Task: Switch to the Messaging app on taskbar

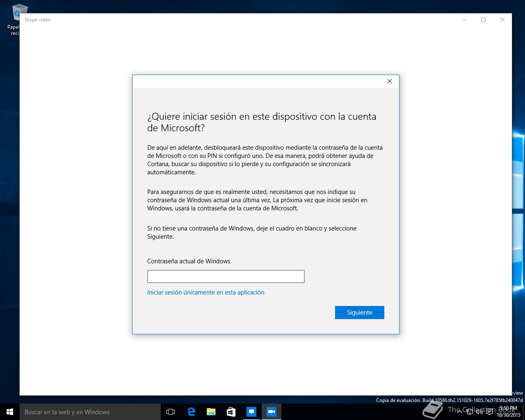Action: tap(251, 412)
